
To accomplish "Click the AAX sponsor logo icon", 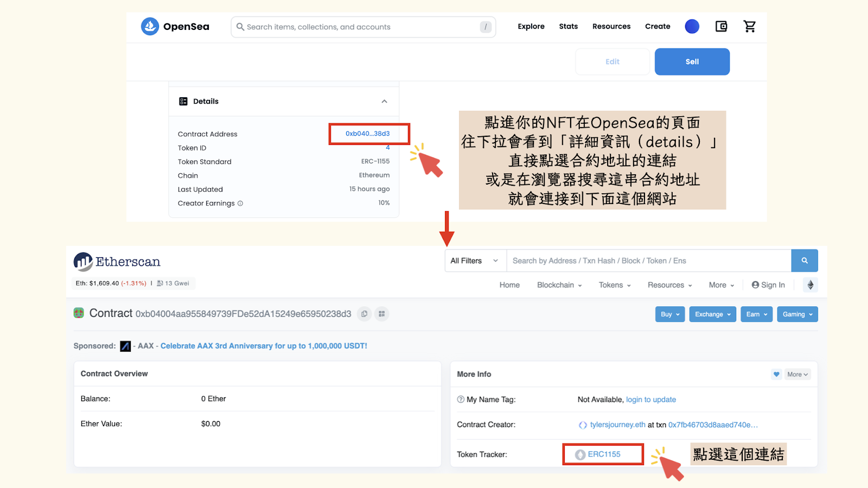I will coord(125,346).
